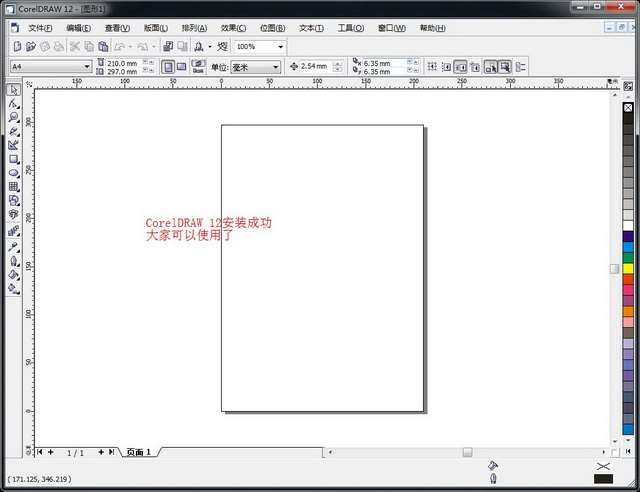Pick the Ellipse tool
The image size is (640, 492).
click(14, 173)
